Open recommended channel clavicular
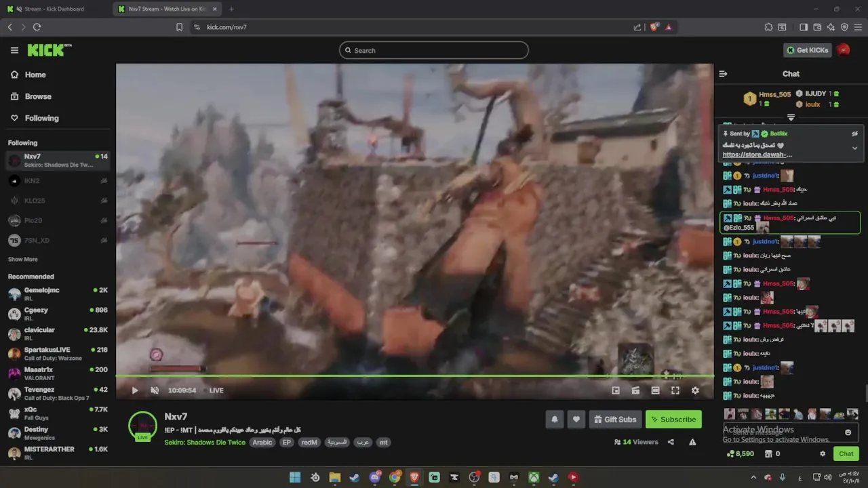The height and width of the screenshot is (488, 868). pos(58,333)
